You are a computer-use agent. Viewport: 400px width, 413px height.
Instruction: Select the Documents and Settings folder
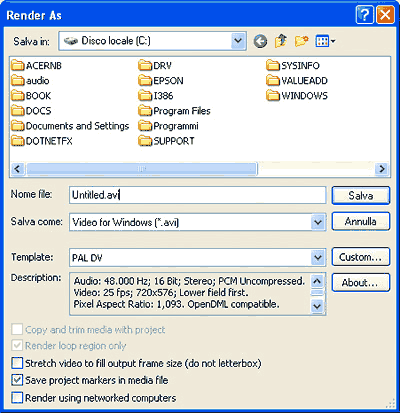point(70,126)
